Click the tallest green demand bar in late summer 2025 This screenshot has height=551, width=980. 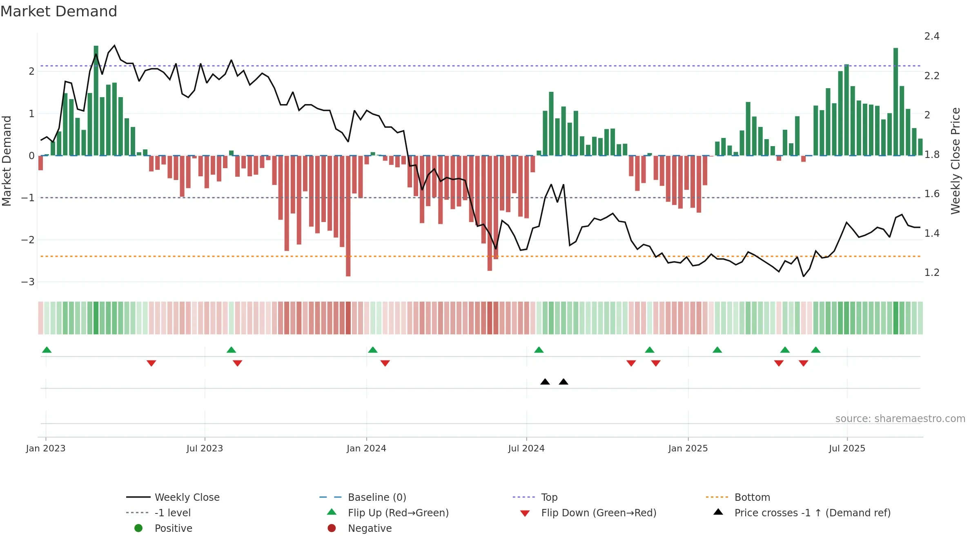click(895, 102)
